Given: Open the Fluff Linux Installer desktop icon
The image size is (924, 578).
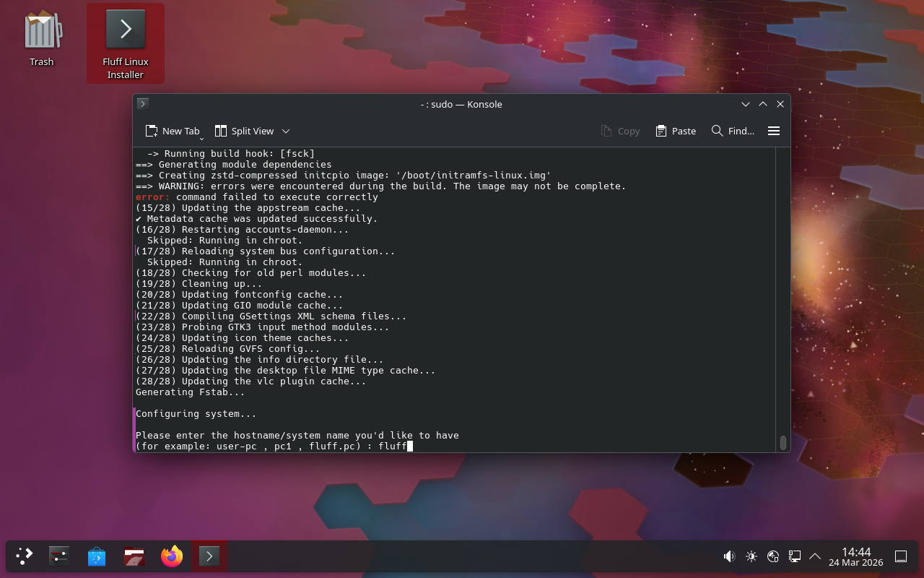Looking at the screenshot, I should coord(126,43).
